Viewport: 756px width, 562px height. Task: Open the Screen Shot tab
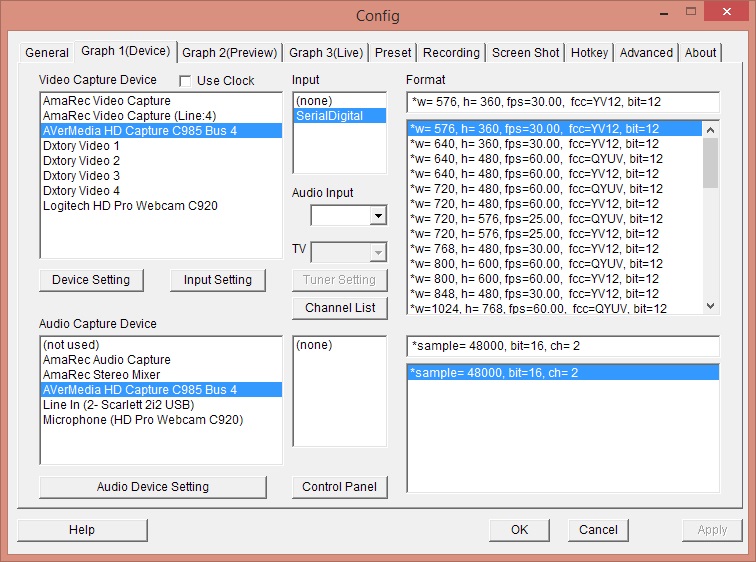(x=526, y=53)
